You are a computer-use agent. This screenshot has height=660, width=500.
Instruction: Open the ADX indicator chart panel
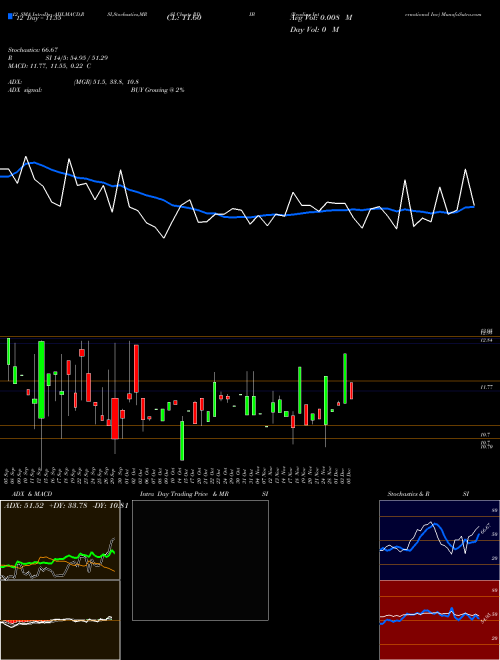pos(60,540)
